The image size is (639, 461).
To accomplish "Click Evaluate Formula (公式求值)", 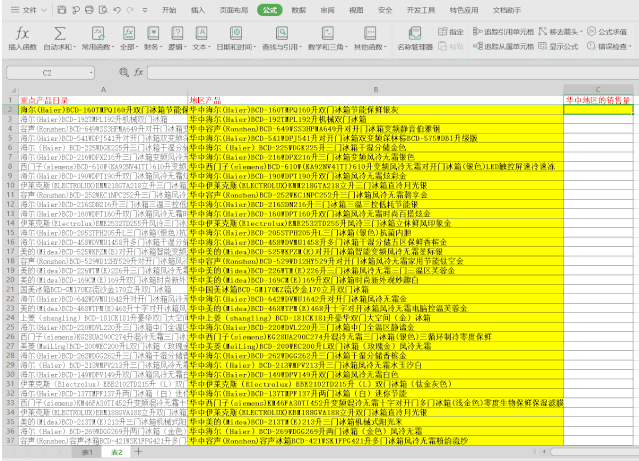I will pyautogui.click(x=607, y=32).
